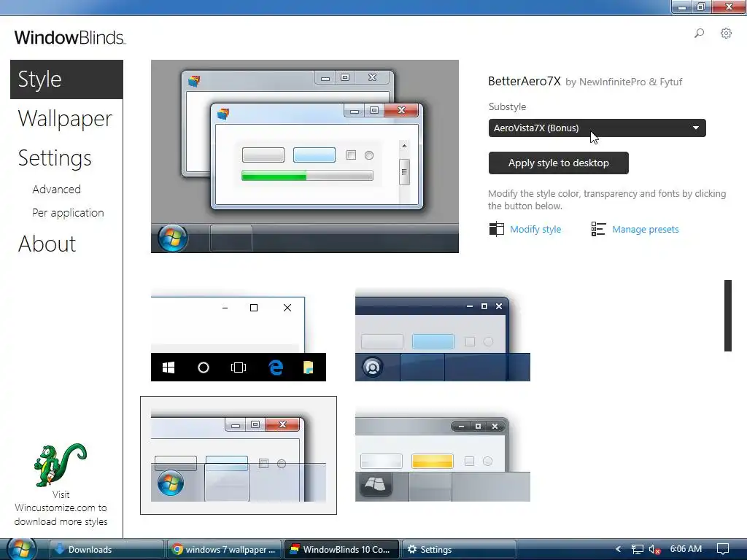Select the Aero Windows 7 style thumbnail
Image resolution: width=747 pixels, height=560 pixels.
tap(239, 455)
